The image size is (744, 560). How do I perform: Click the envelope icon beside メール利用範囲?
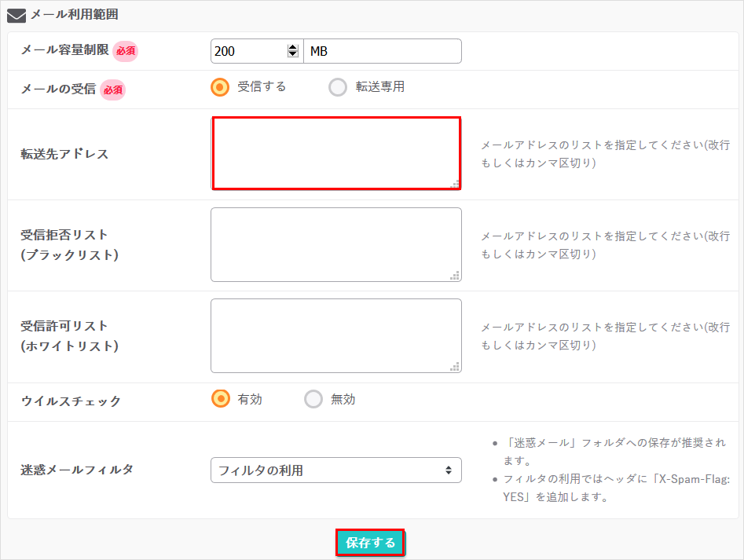tap(16, 15)
